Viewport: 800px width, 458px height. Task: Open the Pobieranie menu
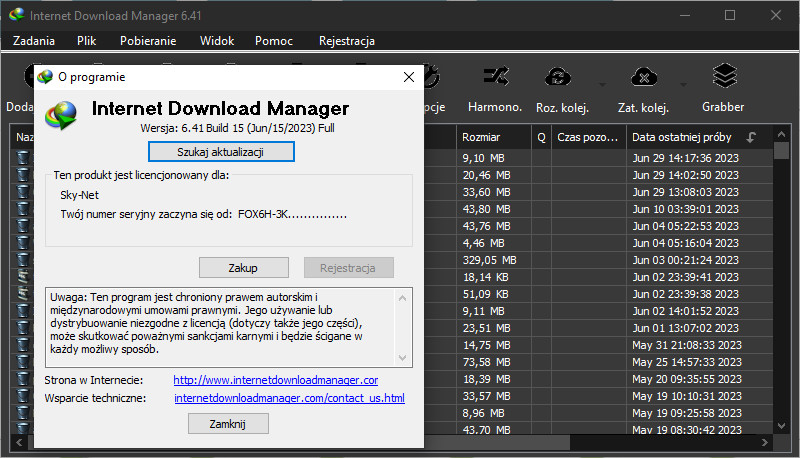(x=148, y=41)
